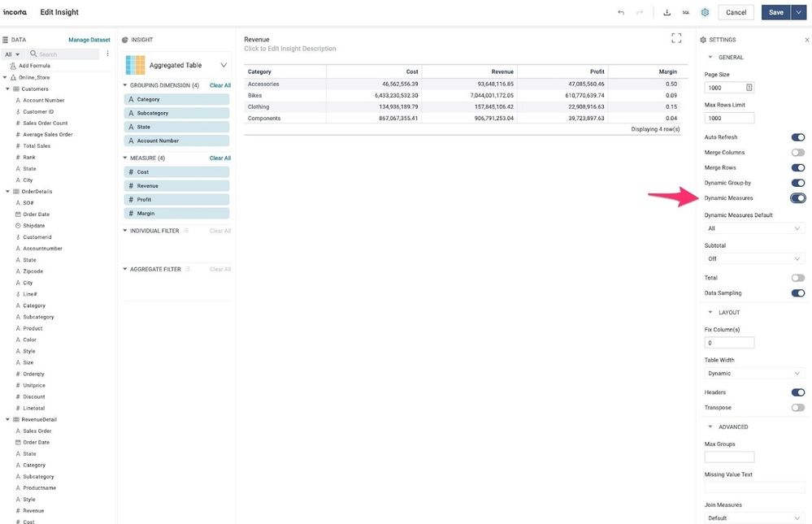Viewport: 812px width, 524px height.
Task: Open the SQL view icon
Action: [x=686, y=12]
